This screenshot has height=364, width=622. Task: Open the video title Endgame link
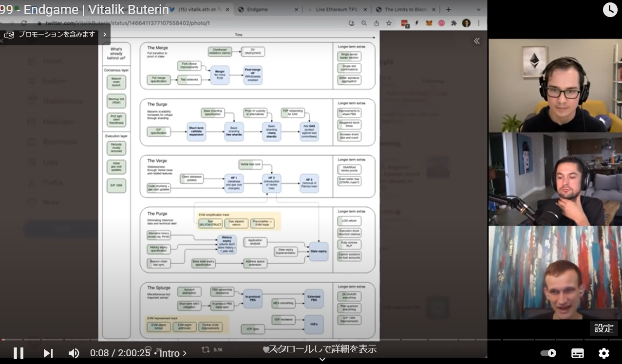pyautogui.click(x=84, y=9)
